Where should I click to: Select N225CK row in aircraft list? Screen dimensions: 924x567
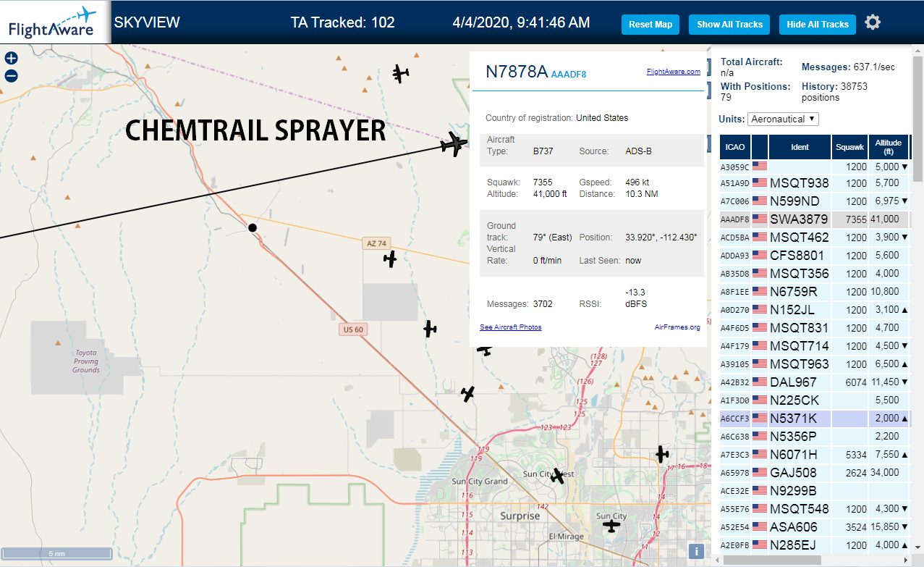click(814, 400)
